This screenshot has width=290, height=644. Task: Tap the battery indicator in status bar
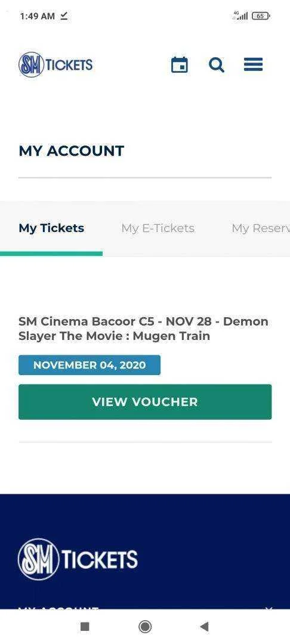[261, 16]
